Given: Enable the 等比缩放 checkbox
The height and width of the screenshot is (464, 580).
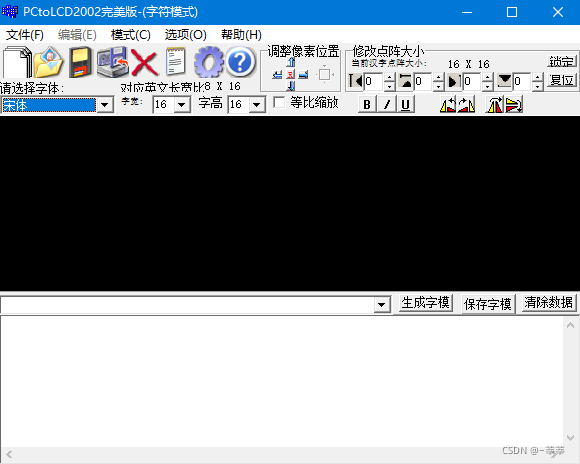Looking at the screenshot, I should 279,102.
